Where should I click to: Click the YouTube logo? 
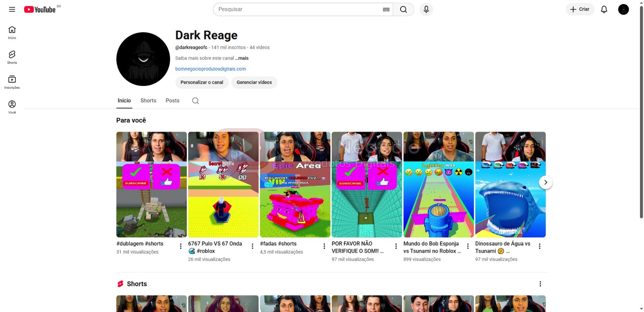40,9
